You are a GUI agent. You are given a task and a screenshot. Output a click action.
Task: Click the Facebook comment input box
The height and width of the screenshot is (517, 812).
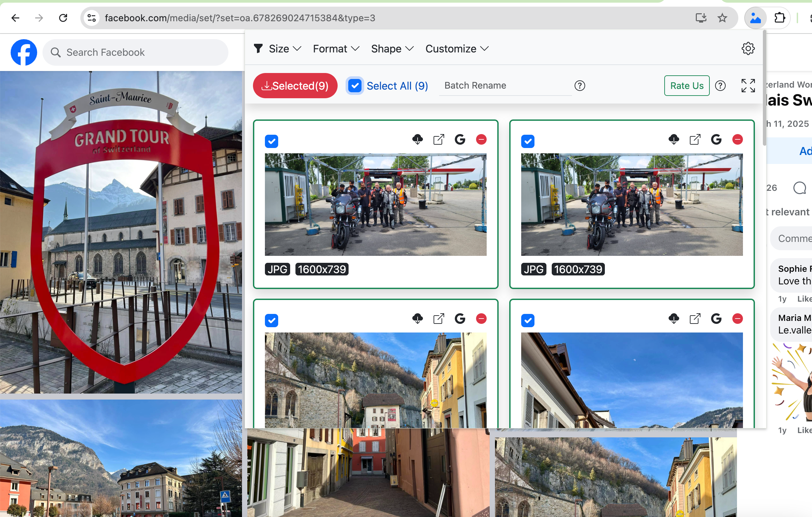(x=791, y=238)
